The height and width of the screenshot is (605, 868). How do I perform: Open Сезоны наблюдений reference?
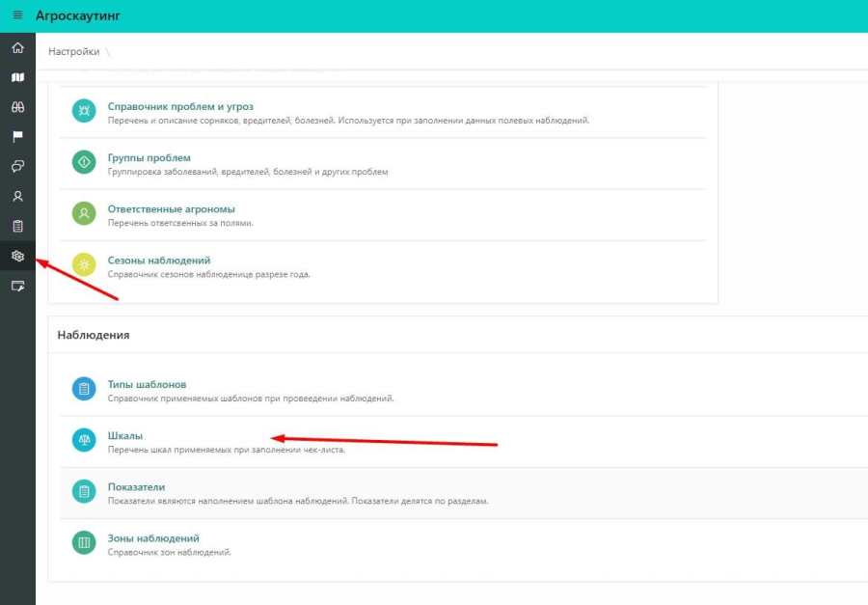(x=158, y=260)
